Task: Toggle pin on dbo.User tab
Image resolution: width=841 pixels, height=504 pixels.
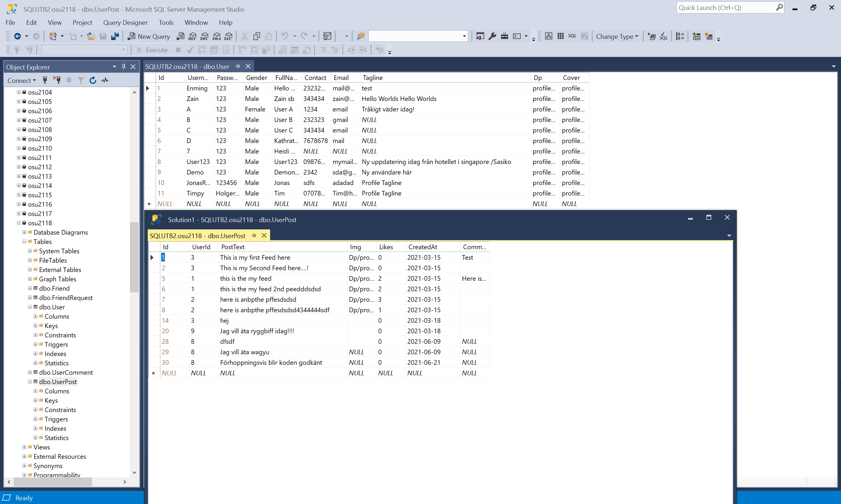Action: [238, 66]
